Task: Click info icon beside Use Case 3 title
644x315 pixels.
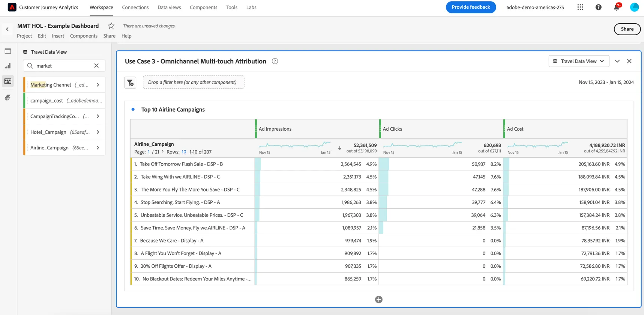Action: 275,61
